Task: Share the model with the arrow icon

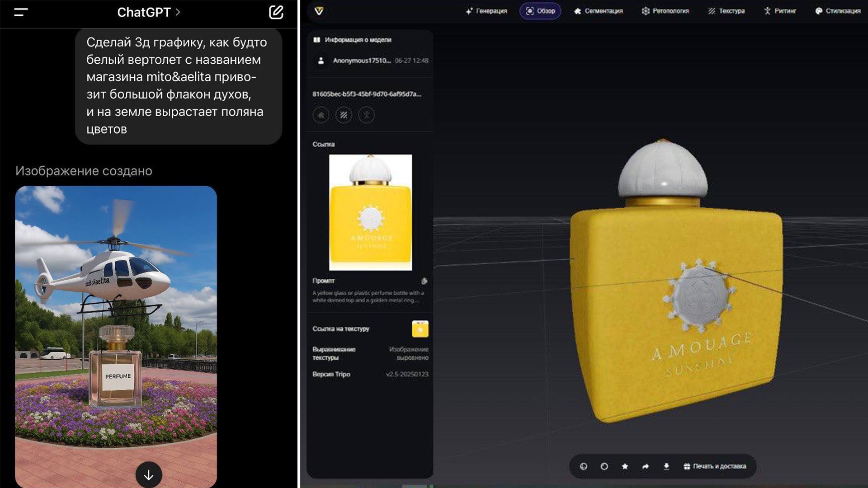Action: pyautogui.click(x=646, y=466)
